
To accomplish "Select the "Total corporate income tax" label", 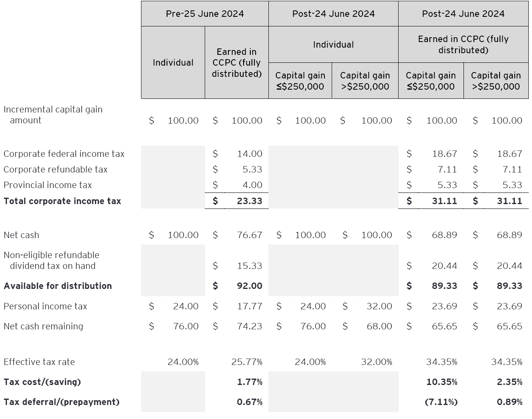I will click(62, 201).
